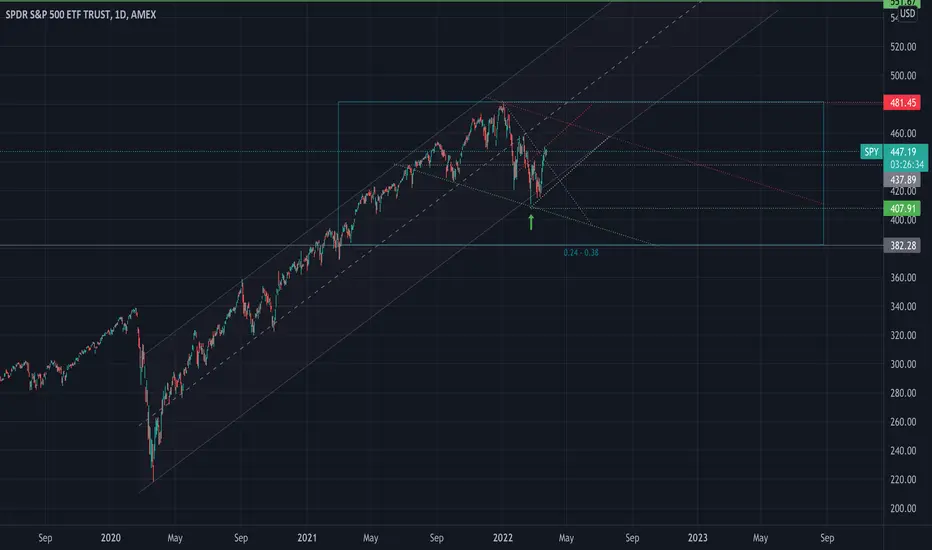The image size is (932, 550).
Task: Click the Sep label between 2020 and 2021
Action: point(241,538)
